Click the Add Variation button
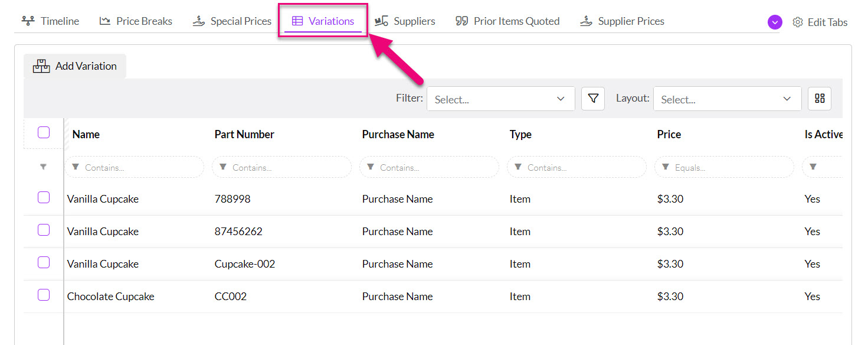Image resolution: width=868 pixels, height=345 pixels. [75, 66]
